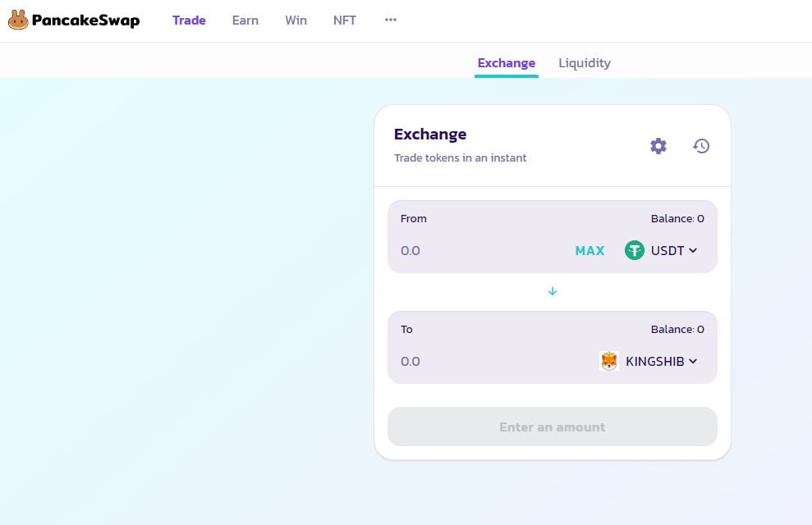Open the three-dots more menu

(x=391, y=21)
